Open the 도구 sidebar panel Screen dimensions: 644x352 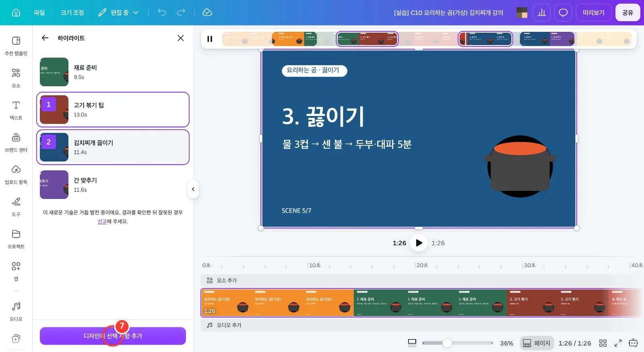pos(16,207)
